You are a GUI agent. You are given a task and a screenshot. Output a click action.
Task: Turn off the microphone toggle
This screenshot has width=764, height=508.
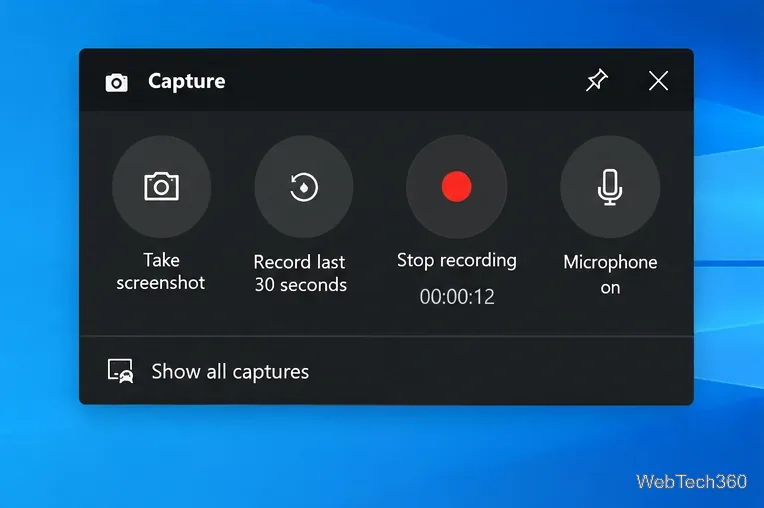(610, 187)
